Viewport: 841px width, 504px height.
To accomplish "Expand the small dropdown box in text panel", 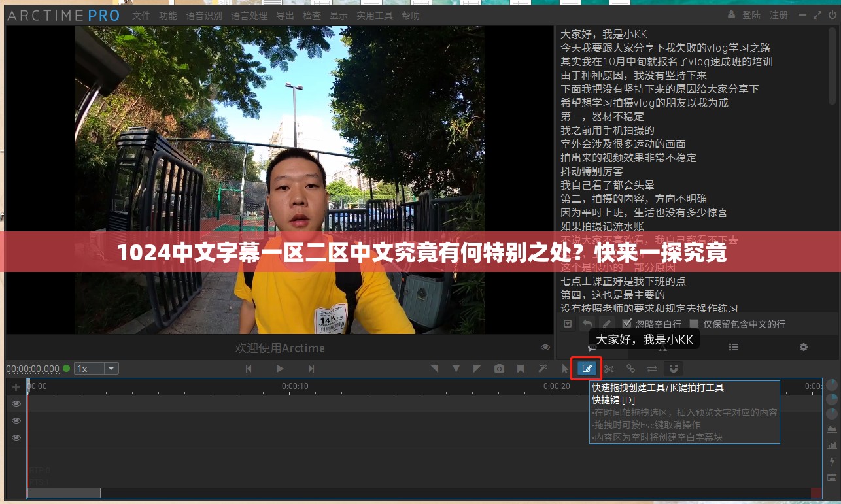I will click(568, 324).
